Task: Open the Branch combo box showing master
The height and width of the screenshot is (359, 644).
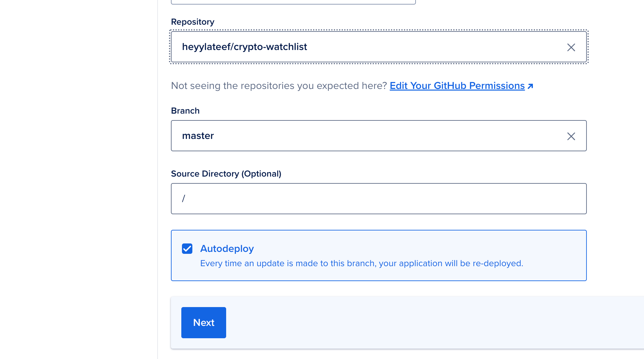Action: (x=390, y=136)
